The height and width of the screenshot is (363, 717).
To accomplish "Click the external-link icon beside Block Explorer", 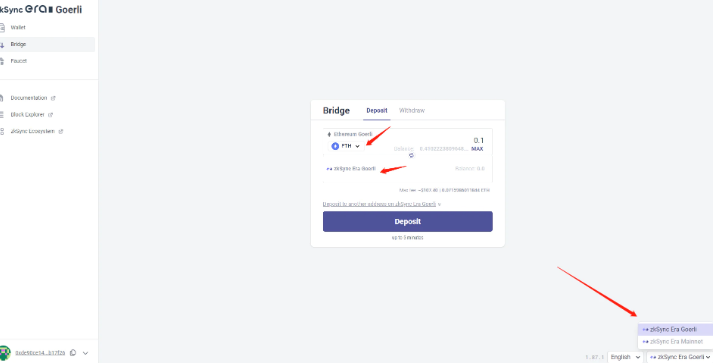I will point(51,115).
